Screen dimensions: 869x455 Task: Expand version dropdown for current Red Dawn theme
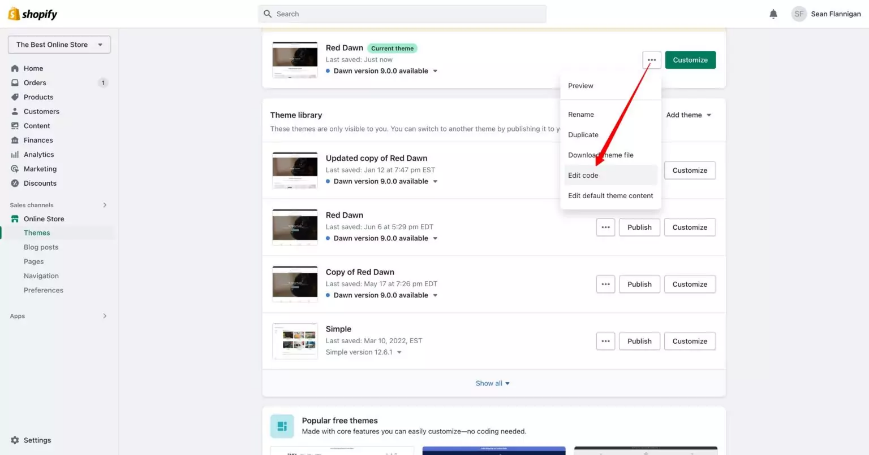tap(435, 71)
